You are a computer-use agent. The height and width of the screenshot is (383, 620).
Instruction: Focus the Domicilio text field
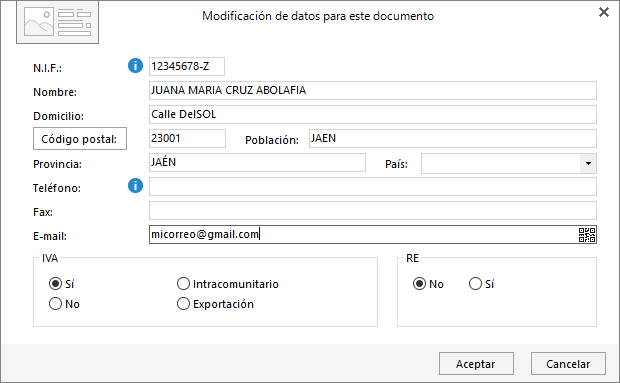373,115
